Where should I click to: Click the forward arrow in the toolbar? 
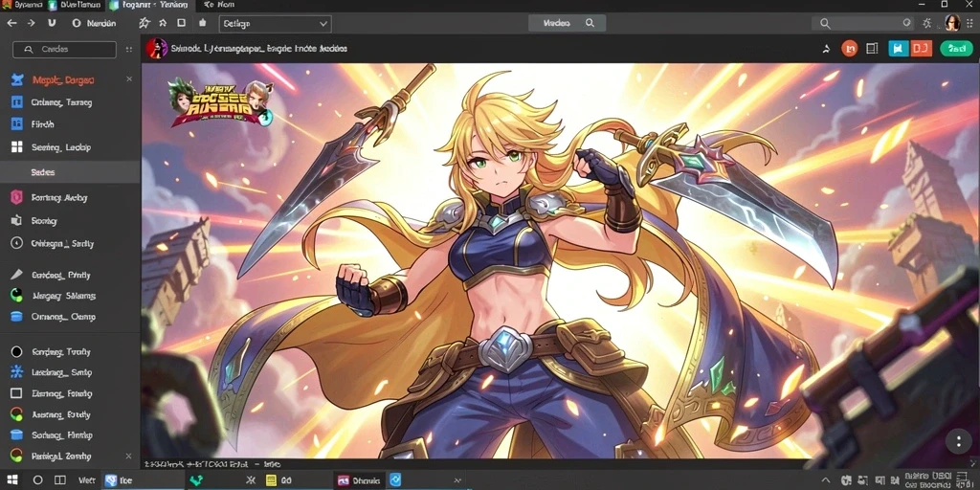32,23
